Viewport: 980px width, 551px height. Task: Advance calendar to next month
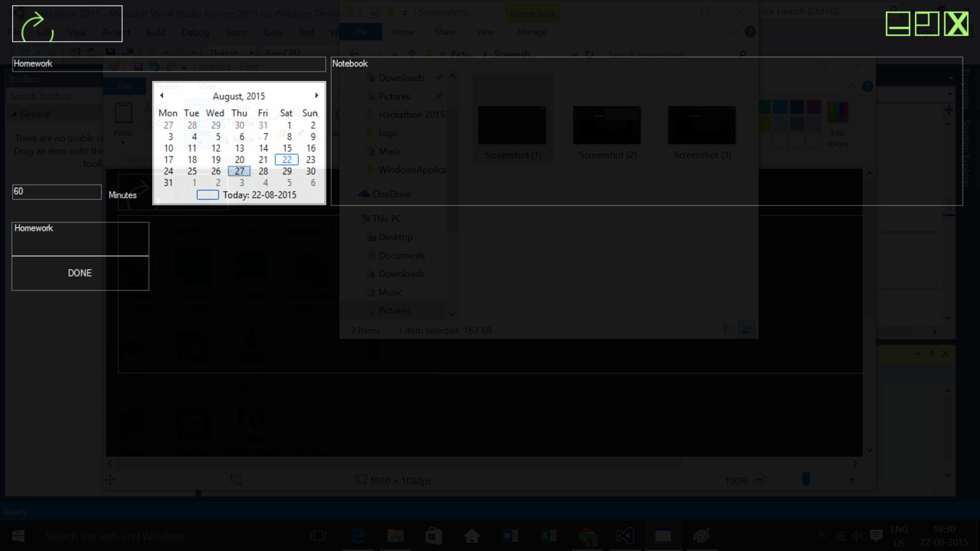pyautogui.click(x=316, y=95)
